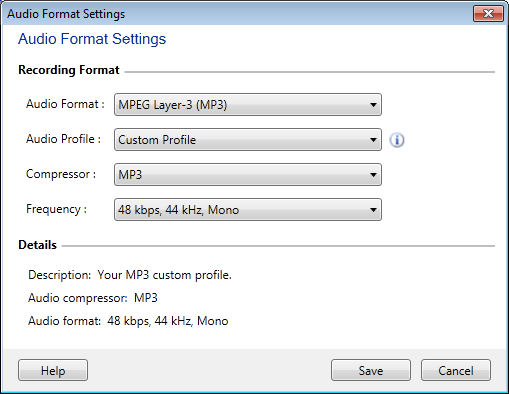
Task: Open the Audio Format combo box showing MPEG Layer-3
Action: pyautogui.click(x=248, y=105)
